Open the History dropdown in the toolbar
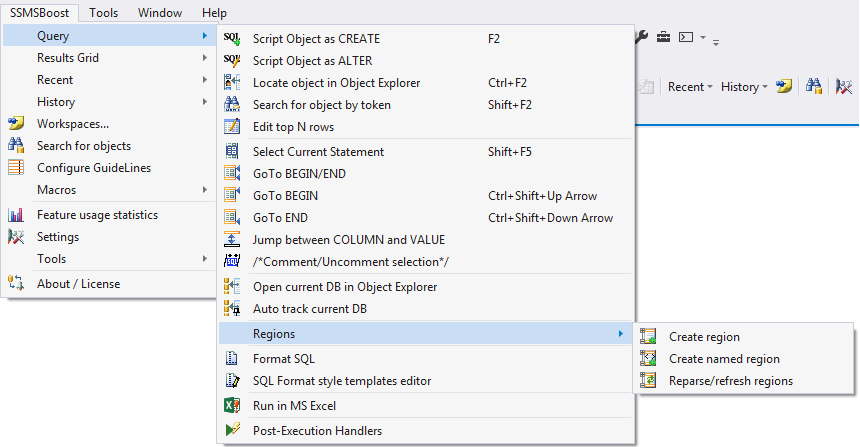This screenshot has width=860, height=447. [744, 87]
